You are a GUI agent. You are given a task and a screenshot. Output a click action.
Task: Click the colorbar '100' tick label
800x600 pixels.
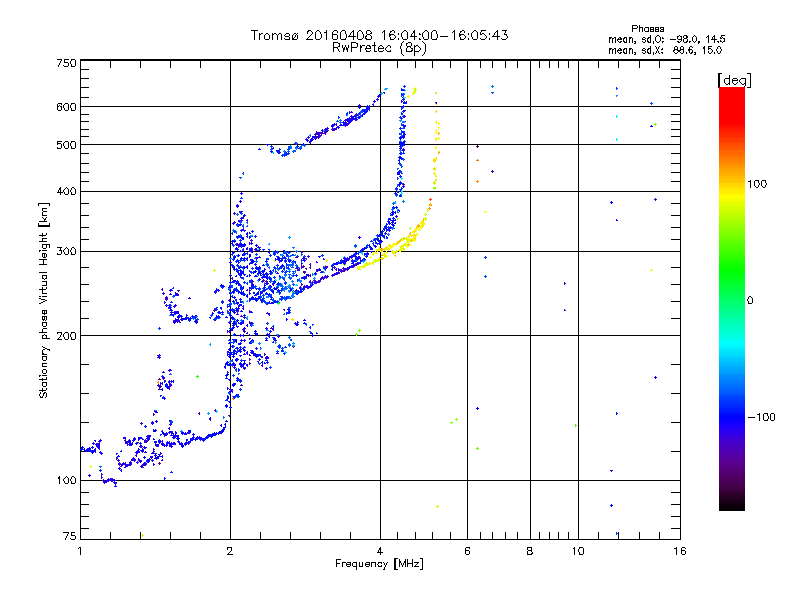pyautogui.click(x=757, y=184)
